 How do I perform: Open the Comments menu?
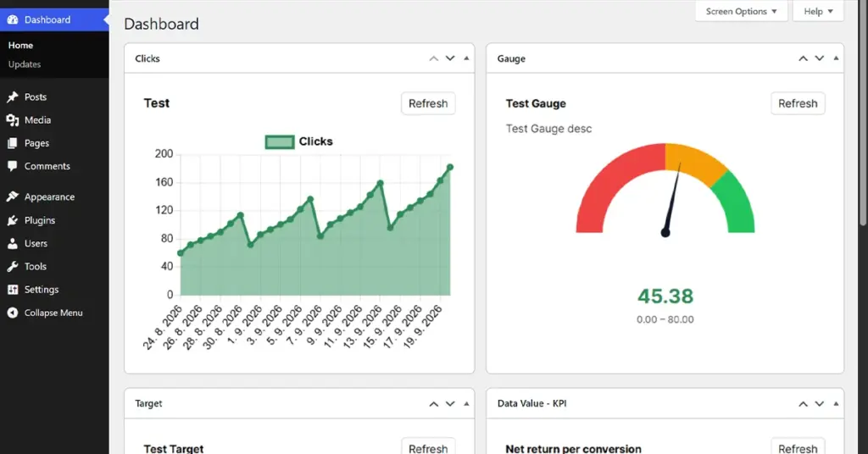tap(54, 166)
